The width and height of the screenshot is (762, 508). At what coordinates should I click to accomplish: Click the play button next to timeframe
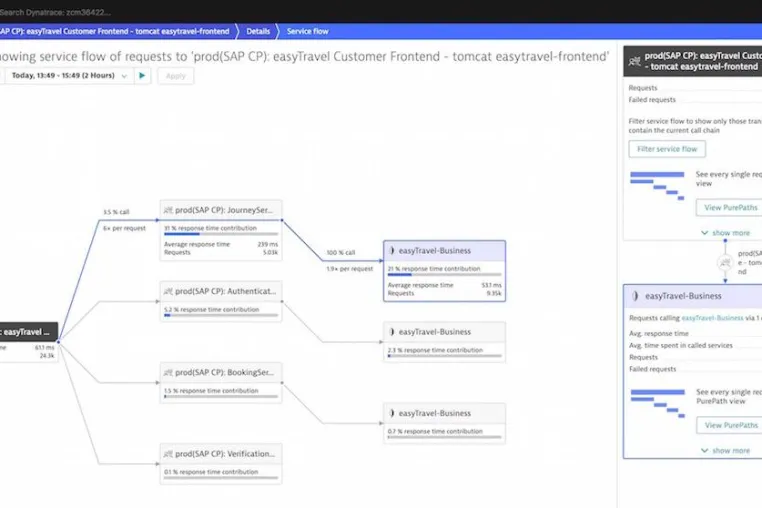142,75
